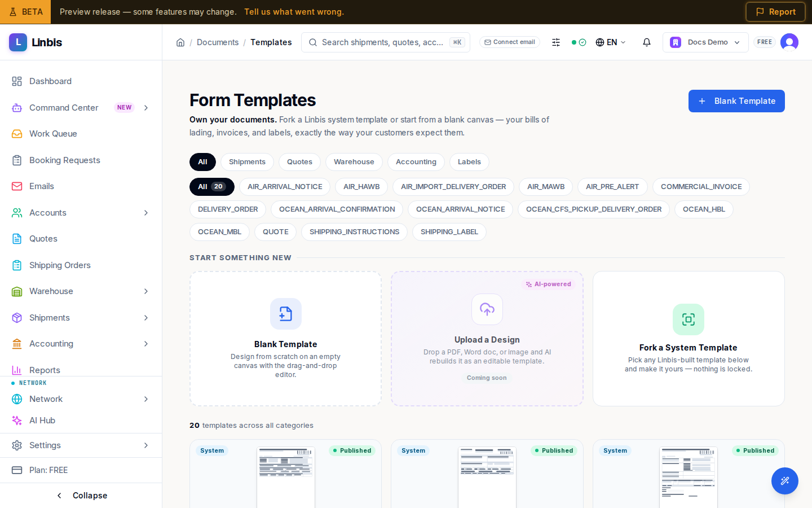Expand the Settings submenu chevron
Image resolution: width=812 pixels, height=508 pixels.
[146, 445]
